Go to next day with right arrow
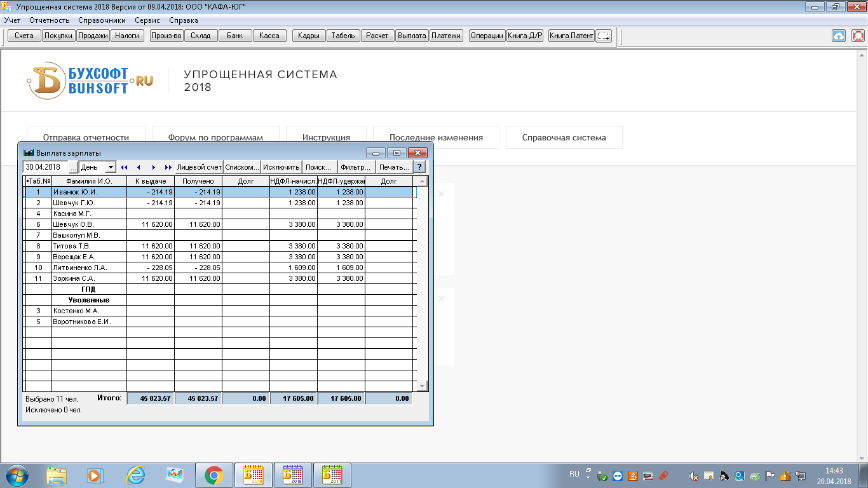 [153, 167]
